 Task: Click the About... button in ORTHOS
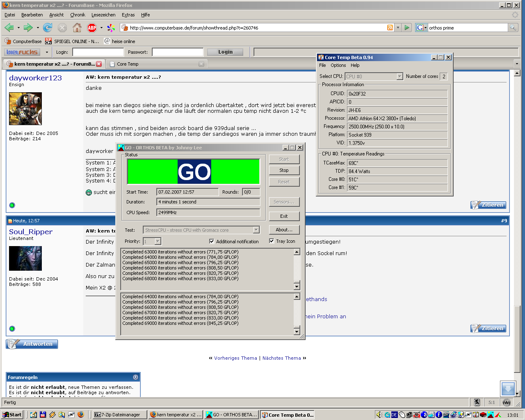click(x=284, y=230)
